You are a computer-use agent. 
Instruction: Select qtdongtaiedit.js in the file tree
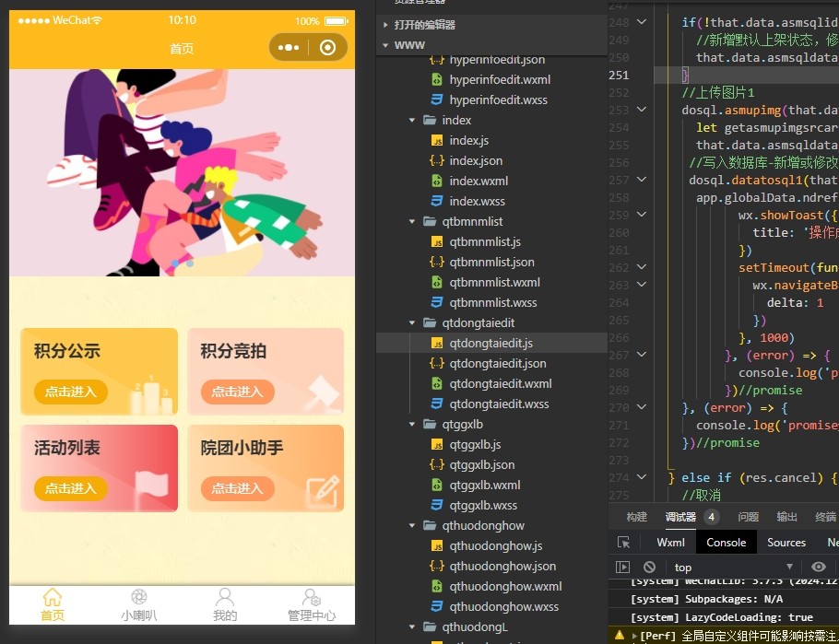[491, 344]
